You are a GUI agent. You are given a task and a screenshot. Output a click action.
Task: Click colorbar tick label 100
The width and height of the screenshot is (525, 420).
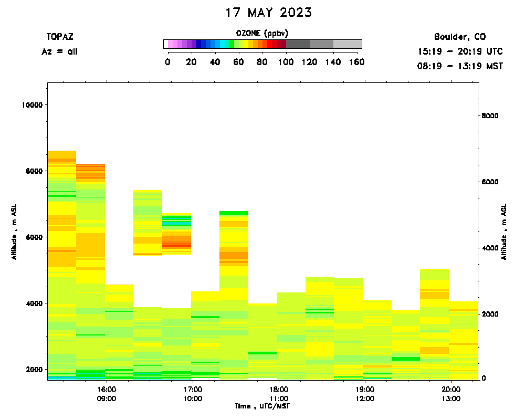point(286,62)
